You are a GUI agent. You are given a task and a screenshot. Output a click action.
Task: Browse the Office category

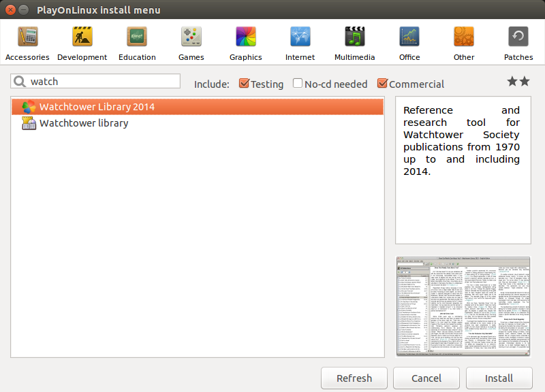[409, 37]
